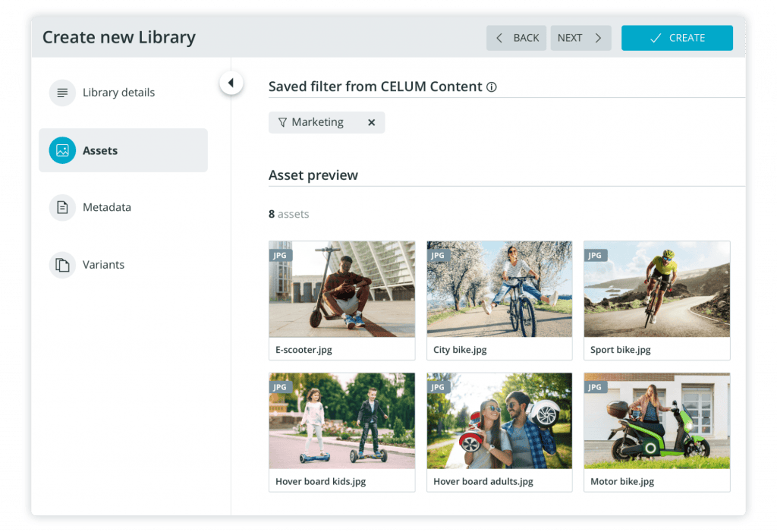
Task: Click the Library details list icon
Action: coord(62,93)
